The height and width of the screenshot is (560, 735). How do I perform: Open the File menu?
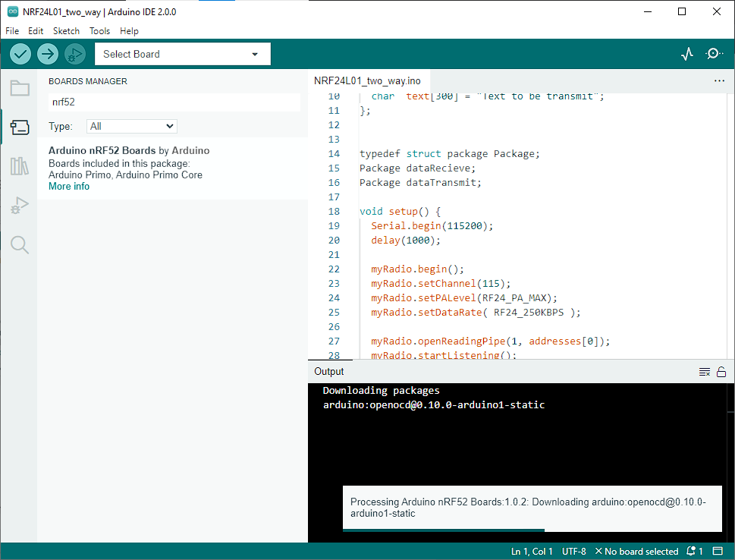(x=12, y=31)
